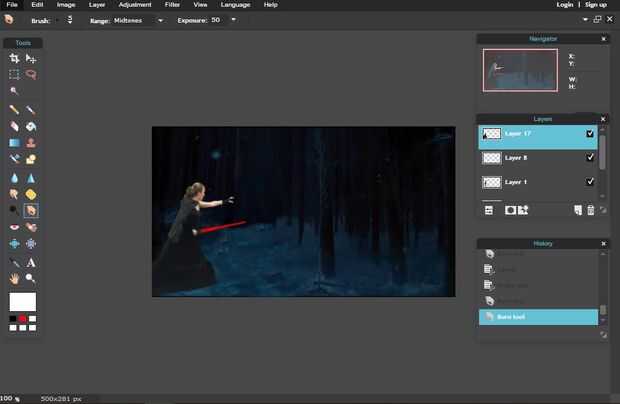Toggle visibility of Layer 17
The image size is (620, 404).
[590, 134]
